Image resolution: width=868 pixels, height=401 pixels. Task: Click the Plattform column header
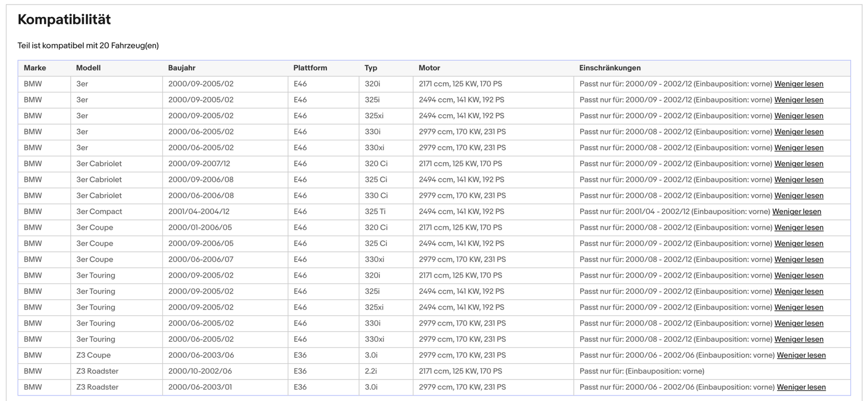pyautogui.click(x=310, y=68)
